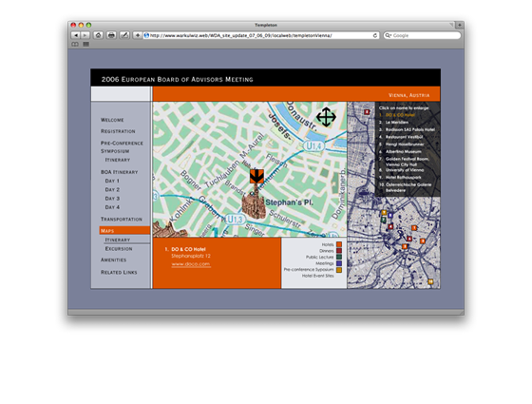Click the U1,4 metro badge on map
This screenshot has width=532, height=404.
point(313,146)
